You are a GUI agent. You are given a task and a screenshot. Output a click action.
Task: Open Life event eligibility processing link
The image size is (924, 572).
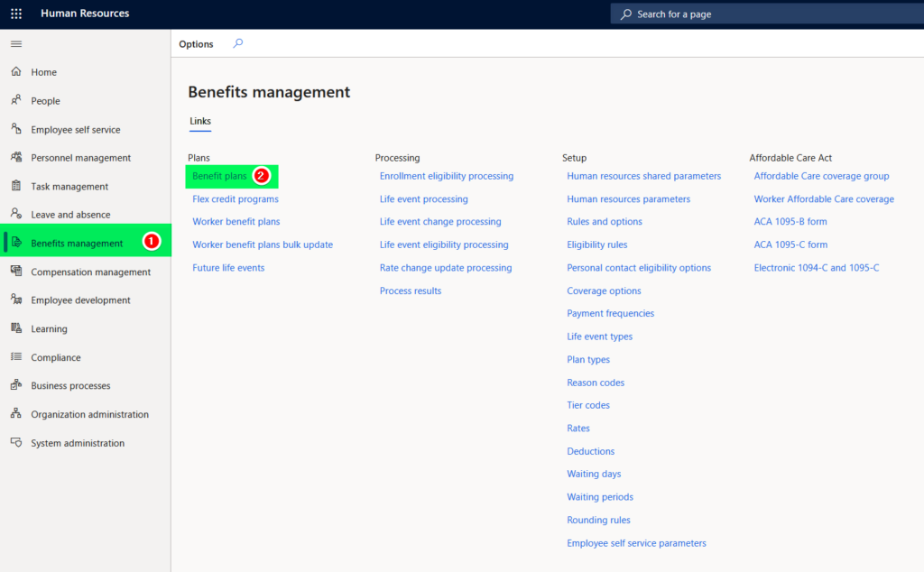pyautogui.click(x=444, y=244)
